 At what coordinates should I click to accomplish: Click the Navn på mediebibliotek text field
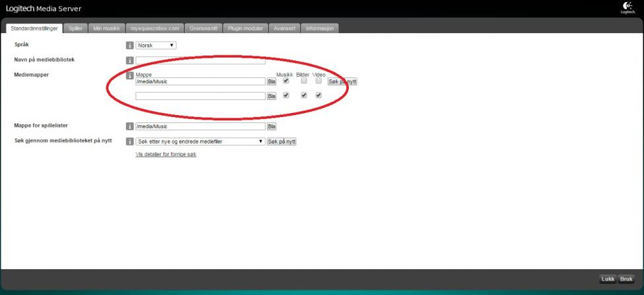coord(200,60)
